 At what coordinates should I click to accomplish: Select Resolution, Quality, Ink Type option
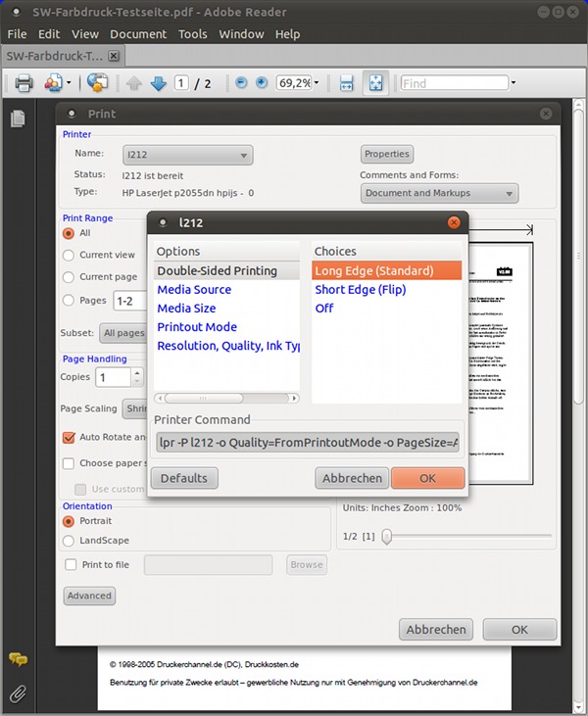click(x=226, y=346)
